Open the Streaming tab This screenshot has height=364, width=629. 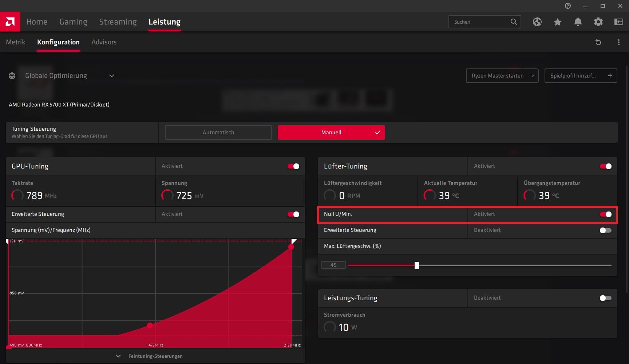[118, 22]
